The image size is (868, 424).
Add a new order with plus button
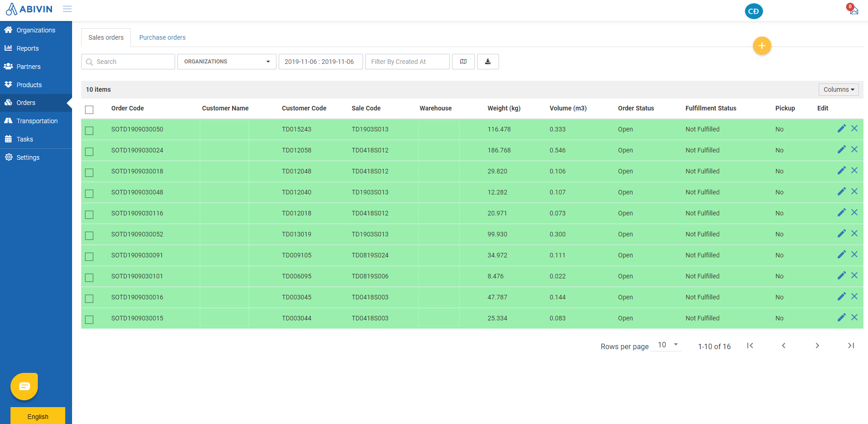click(762, 46)
